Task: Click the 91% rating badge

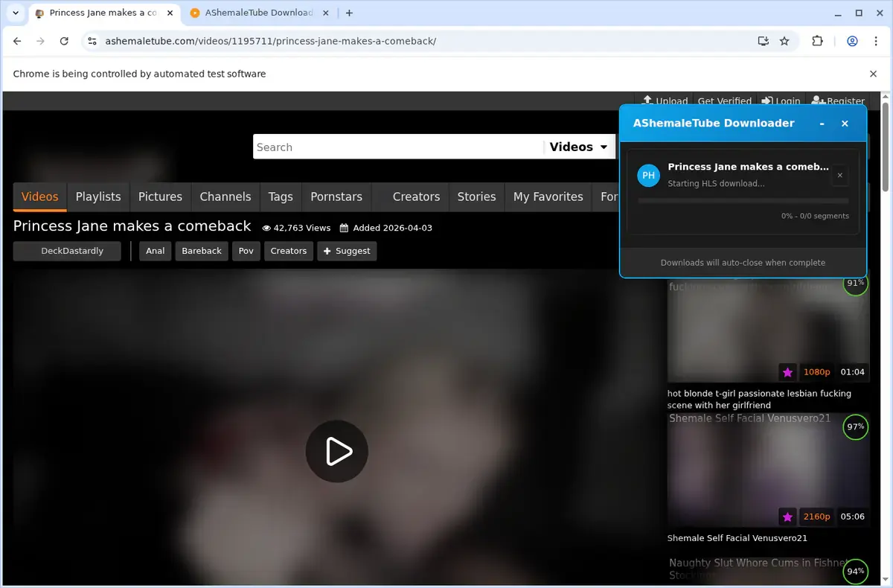Action: [x=856, y=284]
